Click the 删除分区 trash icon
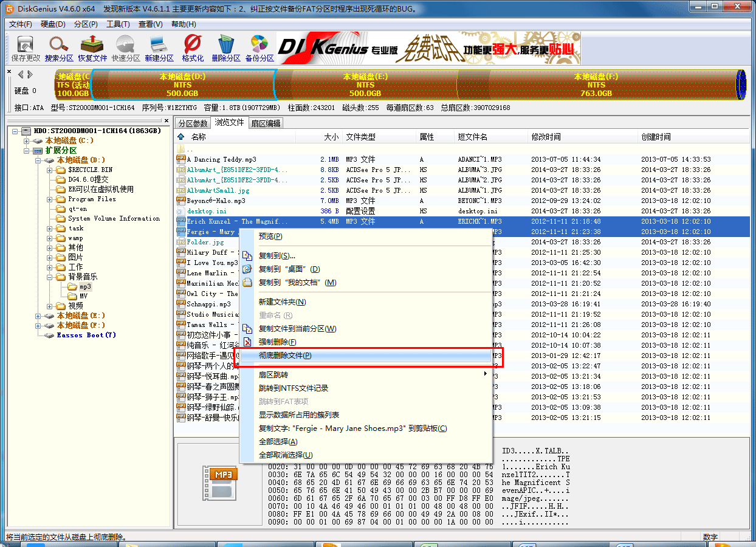 pos(226,44)
